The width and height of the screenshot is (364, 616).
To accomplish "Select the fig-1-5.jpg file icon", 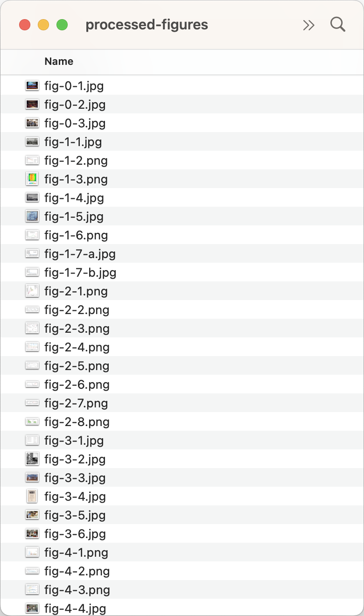I will pos(32,216).
